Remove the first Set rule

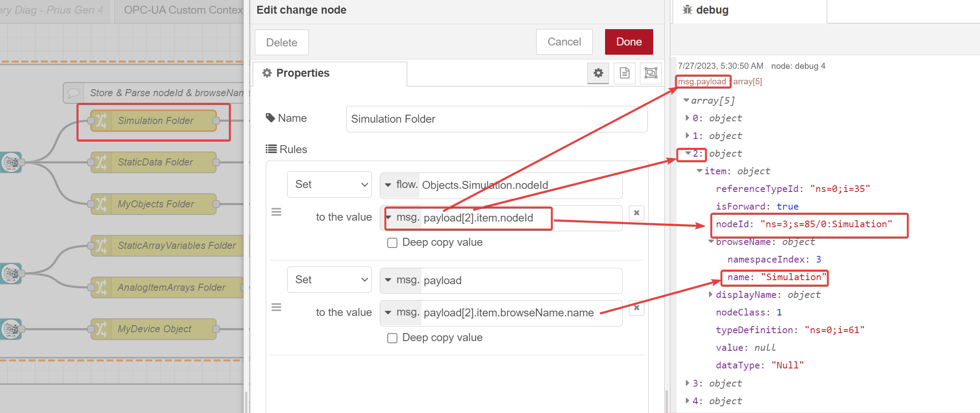pyautogui.click(x=636, y=213)
